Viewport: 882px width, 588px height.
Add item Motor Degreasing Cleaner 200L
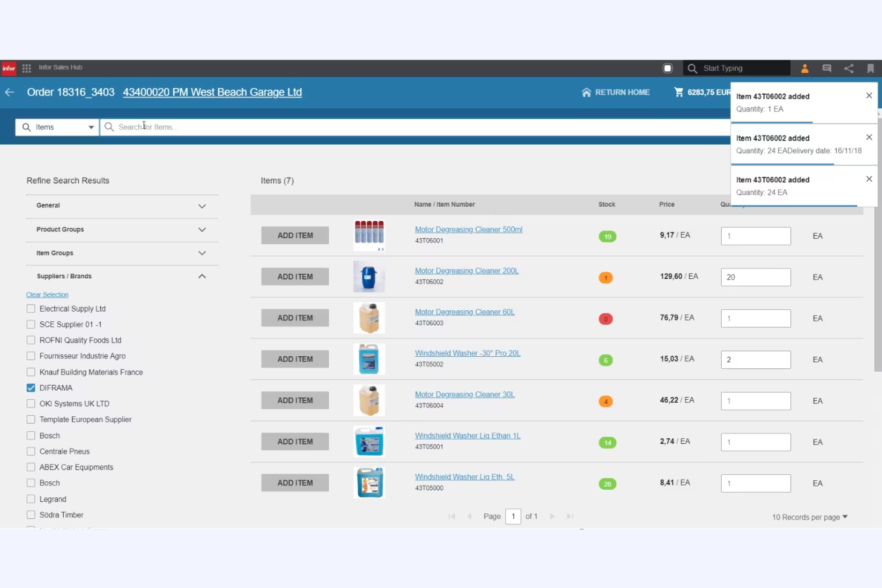pos(295,277)
